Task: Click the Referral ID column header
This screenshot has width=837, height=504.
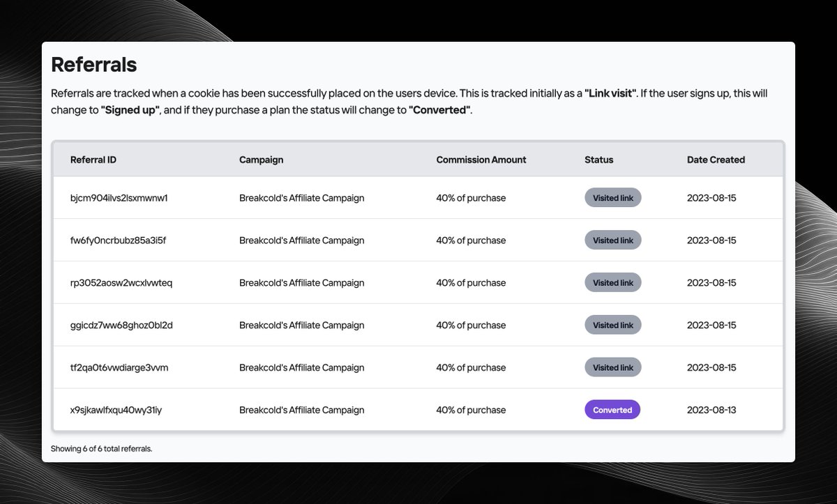Action: click(x=93, y=160)
